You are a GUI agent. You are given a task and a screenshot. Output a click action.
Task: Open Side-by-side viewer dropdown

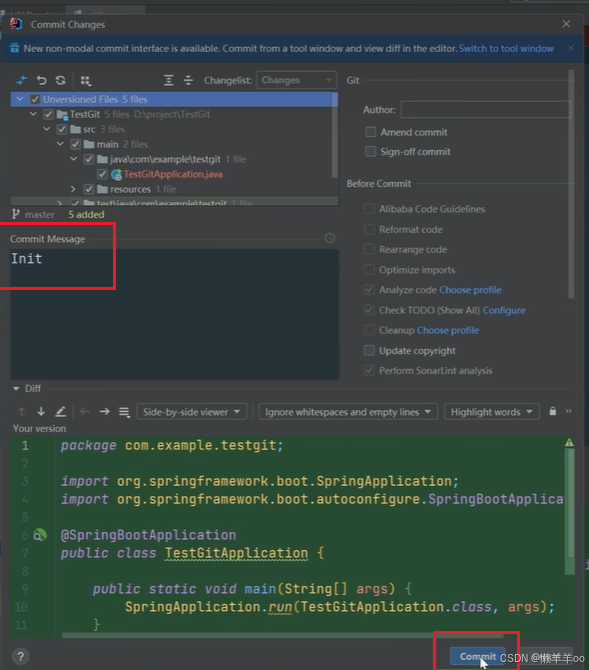(x=191, y=412)
